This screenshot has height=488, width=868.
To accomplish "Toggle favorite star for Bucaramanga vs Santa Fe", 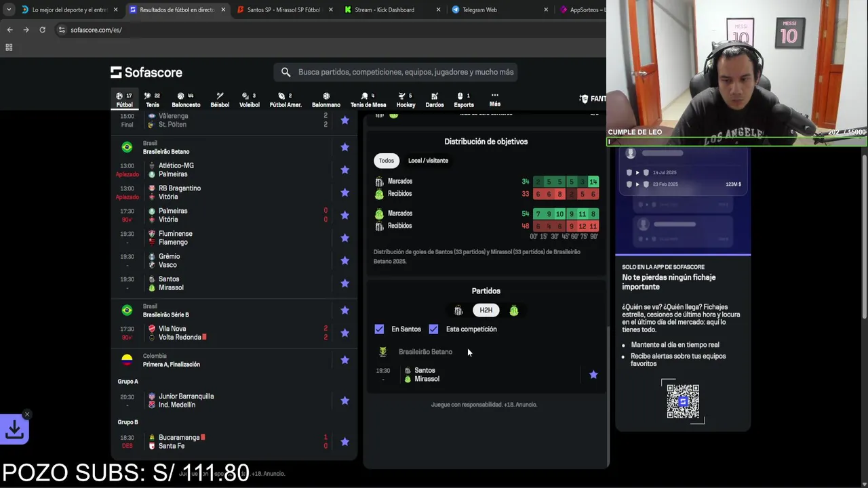I will 344,442.
